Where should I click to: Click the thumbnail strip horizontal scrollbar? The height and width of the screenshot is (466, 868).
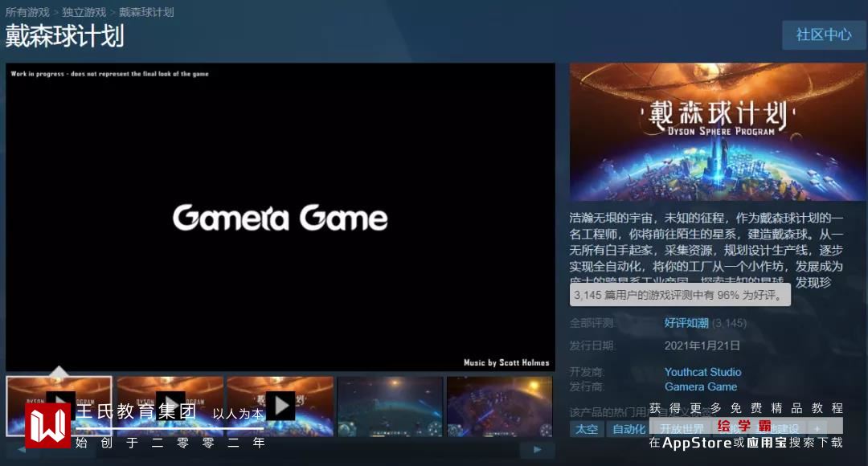280,449
